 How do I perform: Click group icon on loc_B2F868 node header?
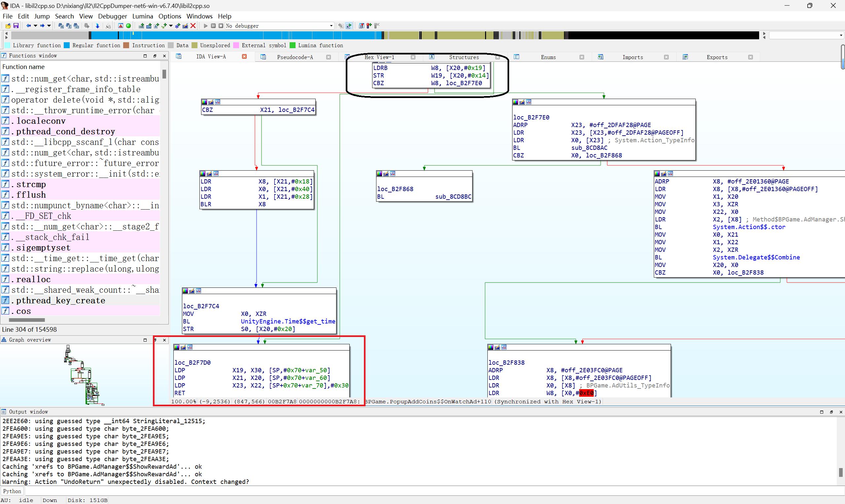[x=393, y=174]
